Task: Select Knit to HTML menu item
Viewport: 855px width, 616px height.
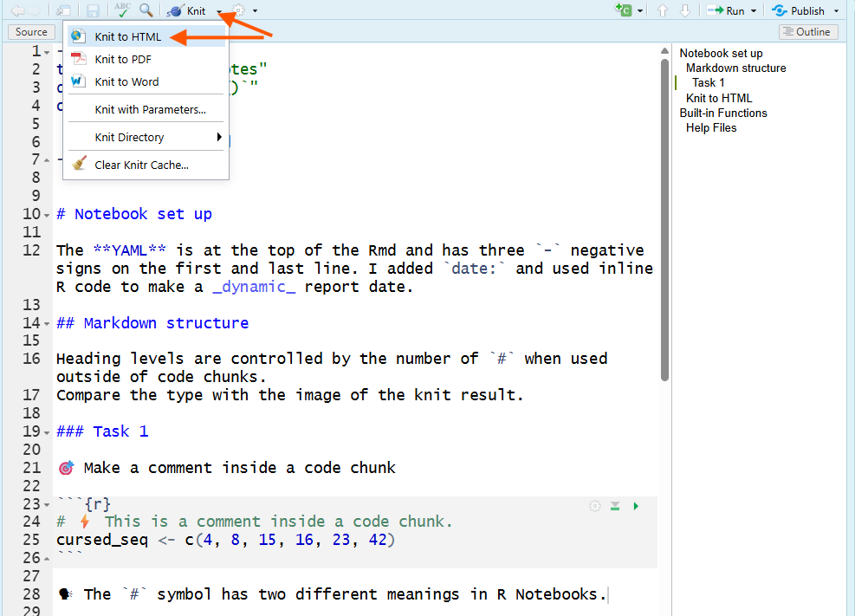Action: click(x=146, y=36)
